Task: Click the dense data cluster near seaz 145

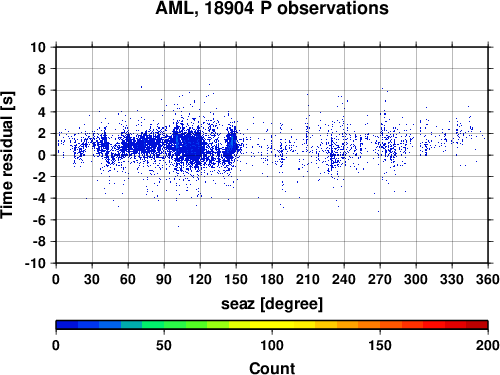Action: click(x=231, y=143)
